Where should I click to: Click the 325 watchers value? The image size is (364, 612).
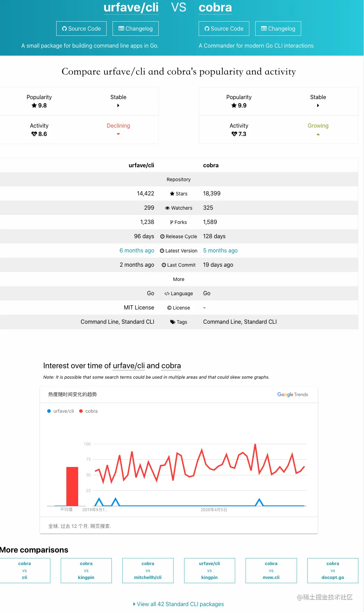tap(208, 208)
